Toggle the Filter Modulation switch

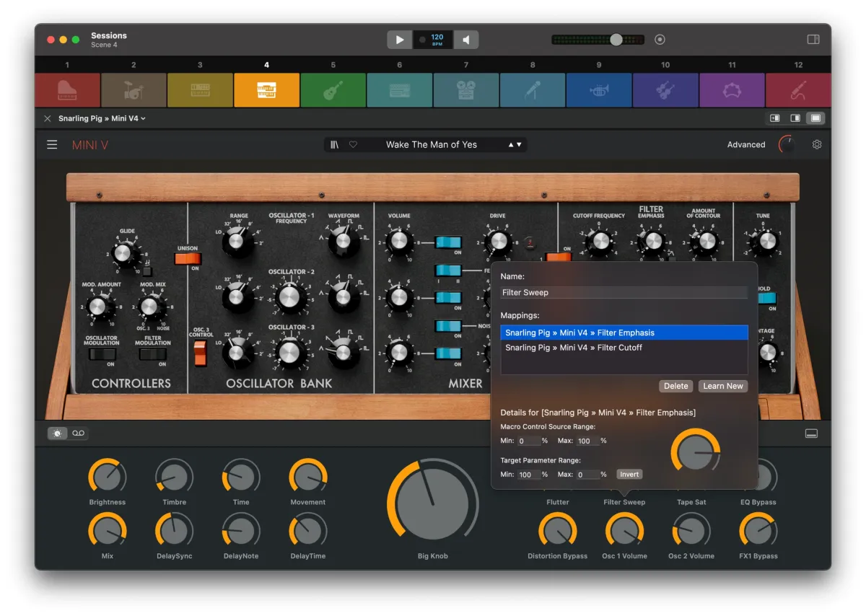(x=153, y=354)
